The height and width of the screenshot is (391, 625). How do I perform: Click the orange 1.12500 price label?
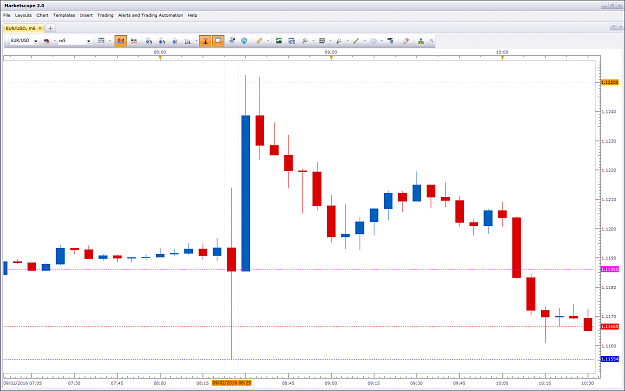tap(609, 83)
